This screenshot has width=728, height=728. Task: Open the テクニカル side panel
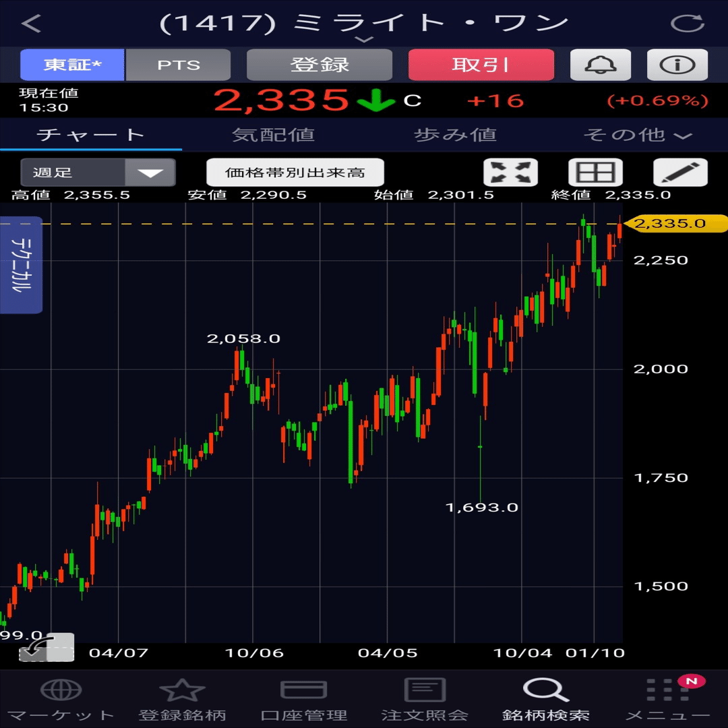[21, 265]
